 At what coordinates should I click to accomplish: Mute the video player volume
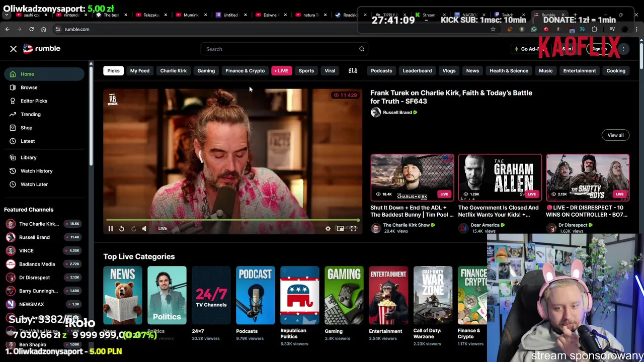144,229
